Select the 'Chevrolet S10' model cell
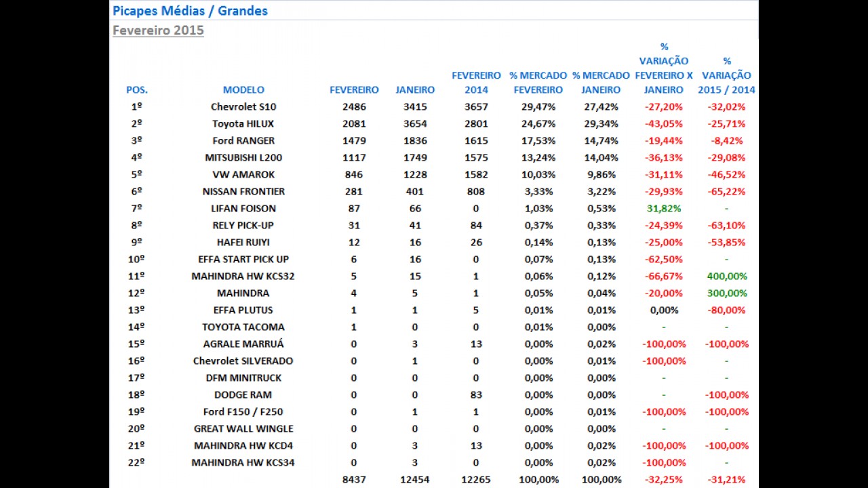868x488 pixels. (x=243, y=106)
